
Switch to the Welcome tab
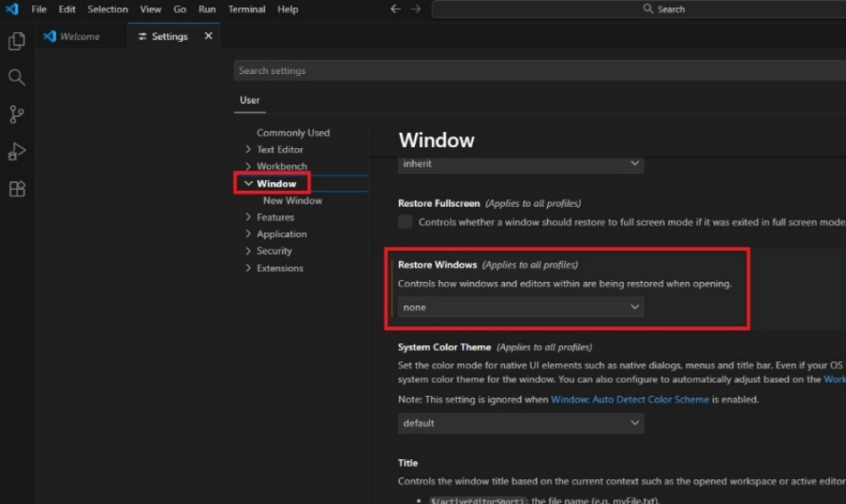(79, 36)
